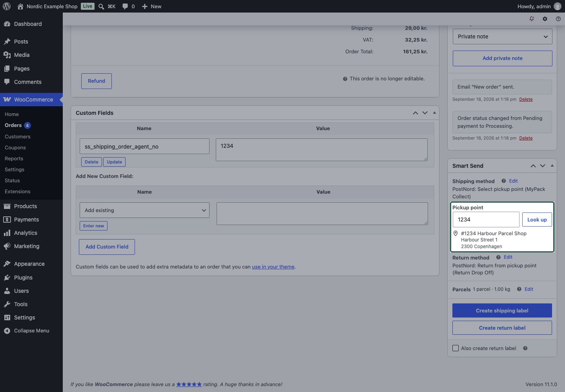Viewport: 565px width, 392px height.
Task: Click Add Custom Field button
Action: point(107,247)
